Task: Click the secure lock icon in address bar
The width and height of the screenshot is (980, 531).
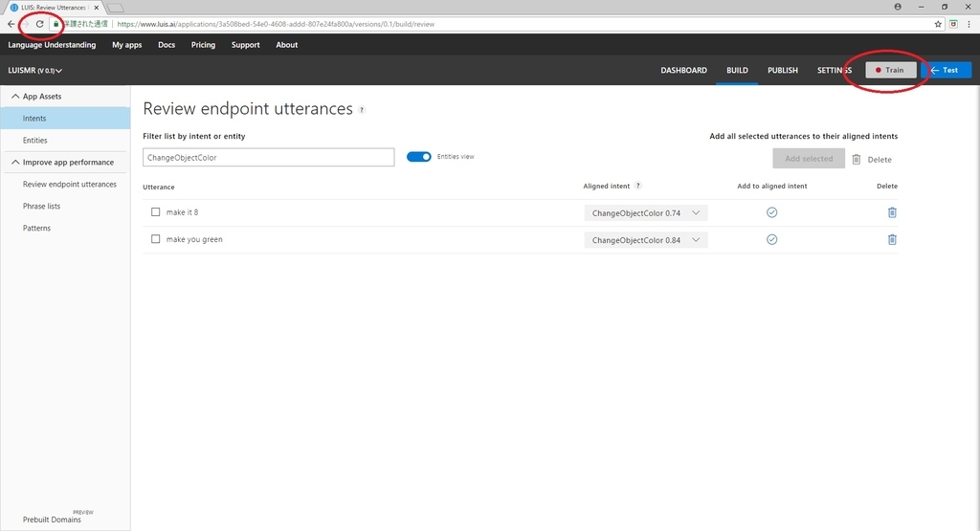Action: [56, 24]
